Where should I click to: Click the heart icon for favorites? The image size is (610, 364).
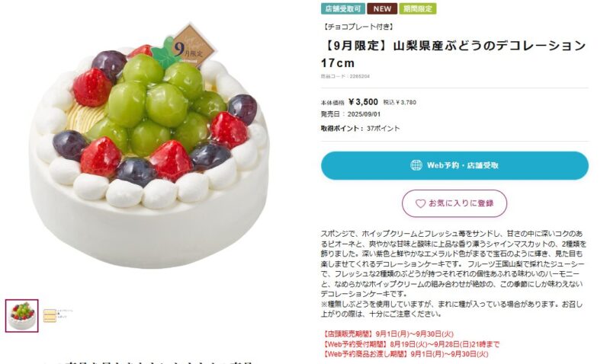pos(420,203)
